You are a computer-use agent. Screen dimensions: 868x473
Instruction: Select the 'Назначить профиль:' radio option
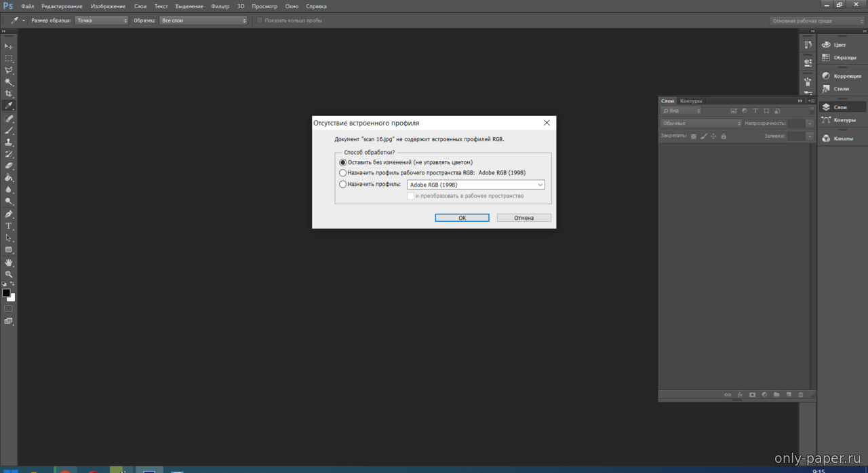pos(342,185)
